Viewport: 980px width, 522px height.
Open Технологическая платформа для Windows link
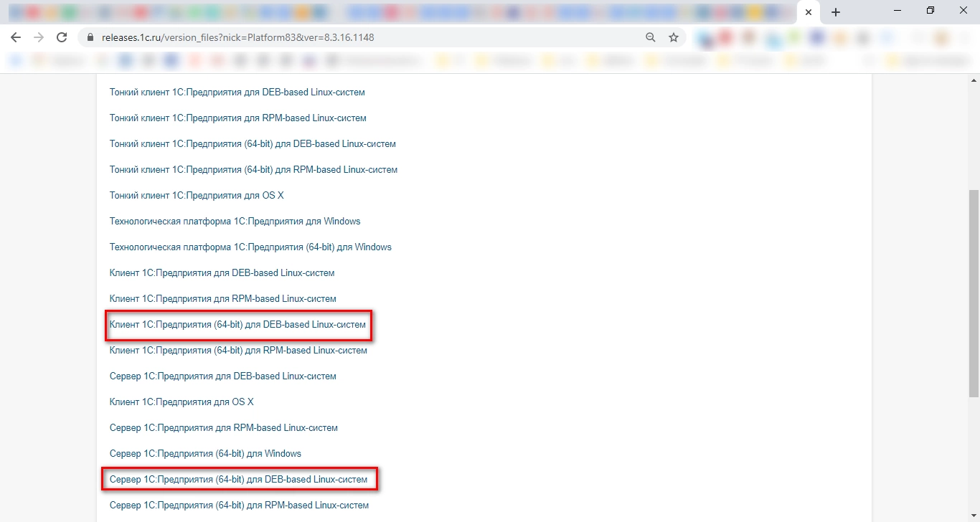coord(235,222)
